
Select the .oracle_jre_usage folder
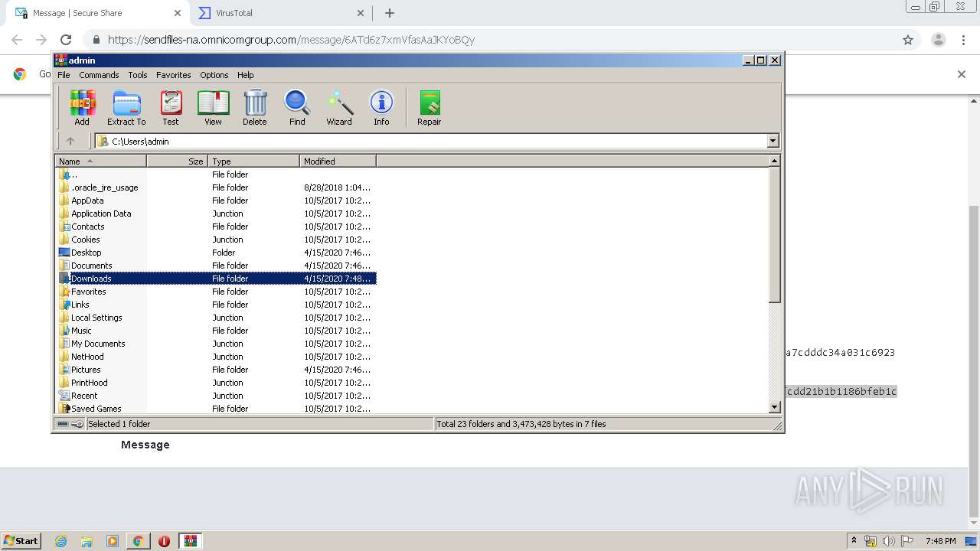[215, 187]
